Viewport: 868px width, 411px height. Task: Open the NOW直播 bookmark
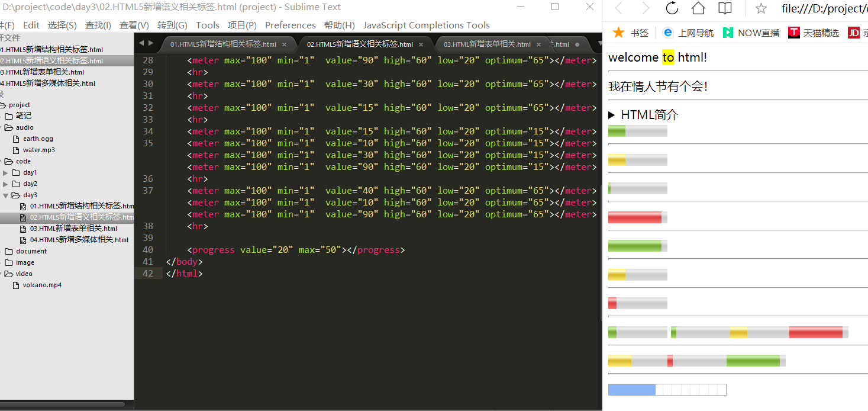tap(751, 33)
